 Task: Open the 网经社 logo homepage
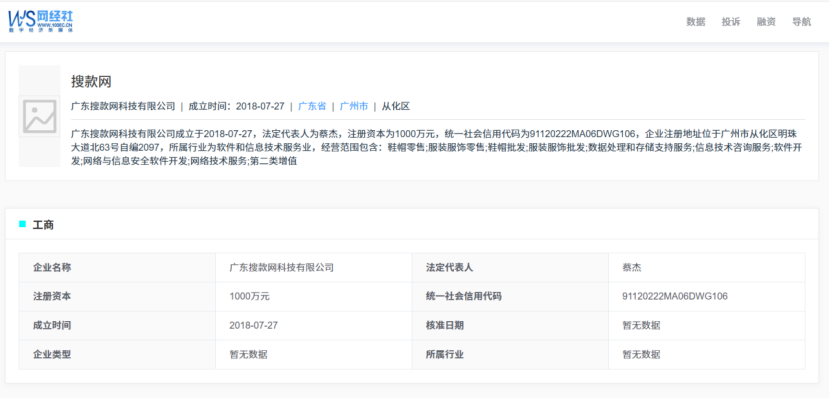point(41,21)
